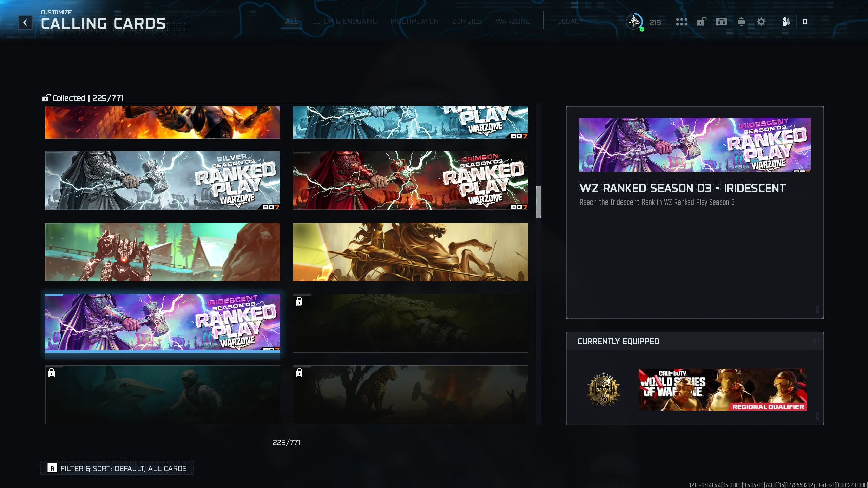868x488 pixels.
Task: Click the Customize breadcrumb label
Action: [x=56, y=12]
